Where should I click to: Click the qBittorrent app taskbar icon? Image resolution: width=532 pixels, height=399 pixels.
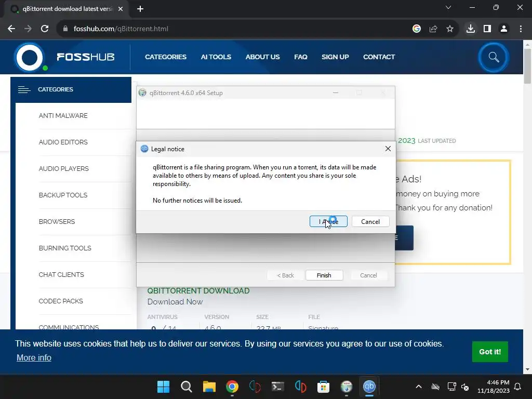[x=369, y=387]
